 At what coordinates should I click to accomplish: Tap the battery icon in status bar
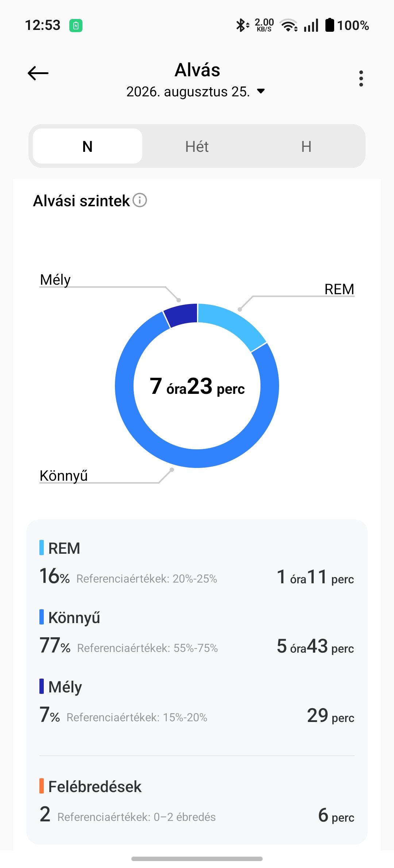[x=329, y=25]
